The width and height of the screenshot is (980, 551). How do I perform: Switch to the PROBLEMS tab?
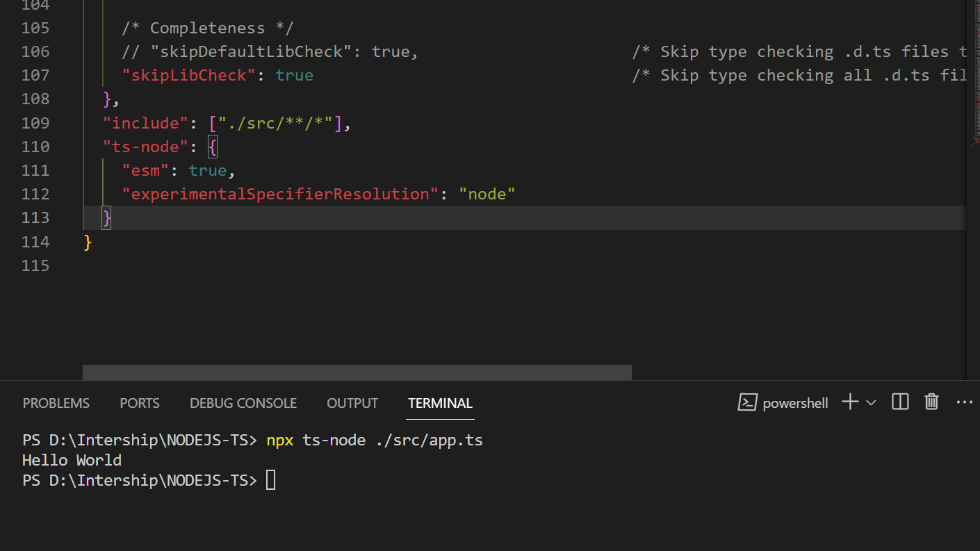(56, 403)
